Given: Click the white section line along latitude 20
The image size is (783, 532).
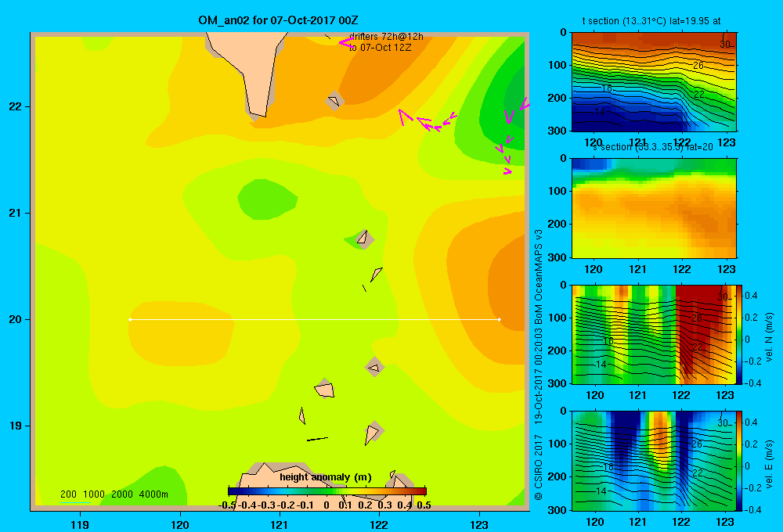Looking at the screenshot, I should (x=315, y=319).
